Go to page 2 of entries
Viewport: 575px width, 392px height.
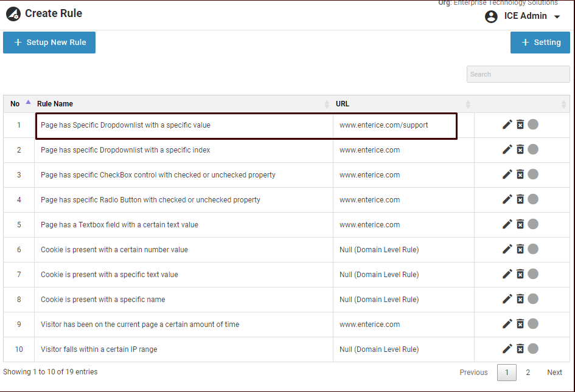pyautogui.click(x=528, y=373)
